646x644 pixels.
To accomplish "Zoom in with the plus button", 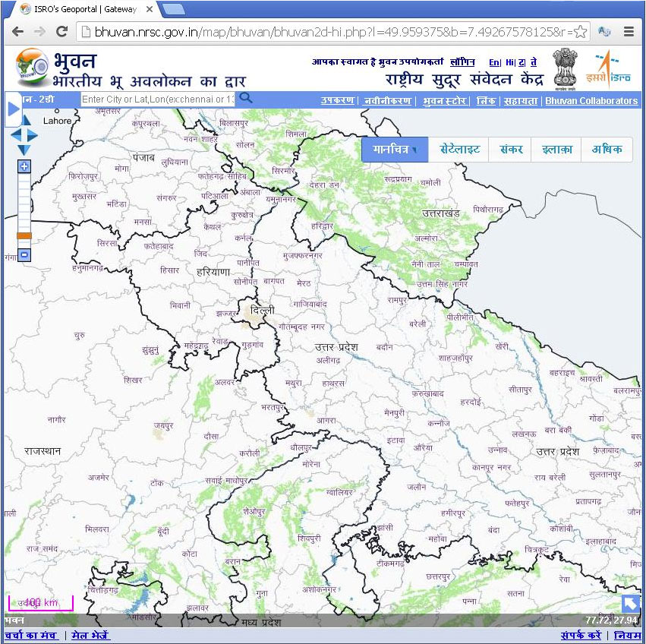I will pos(24,166).
